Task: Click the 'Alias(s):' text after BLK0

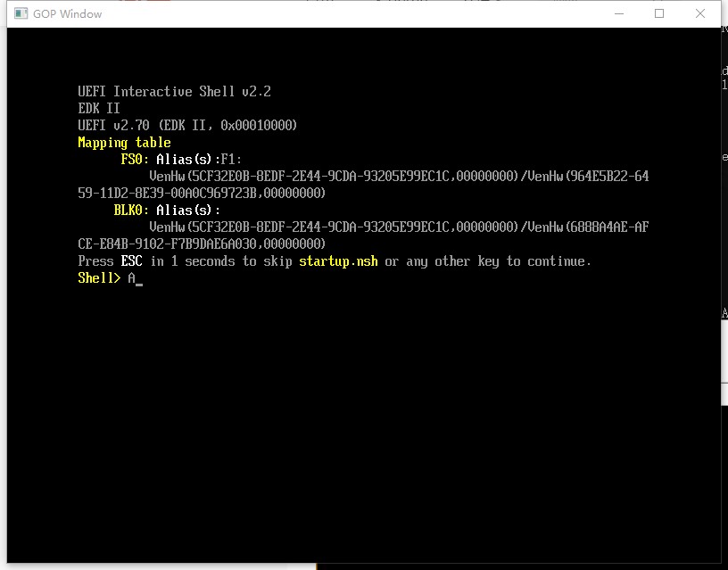Action: point(188,211)
